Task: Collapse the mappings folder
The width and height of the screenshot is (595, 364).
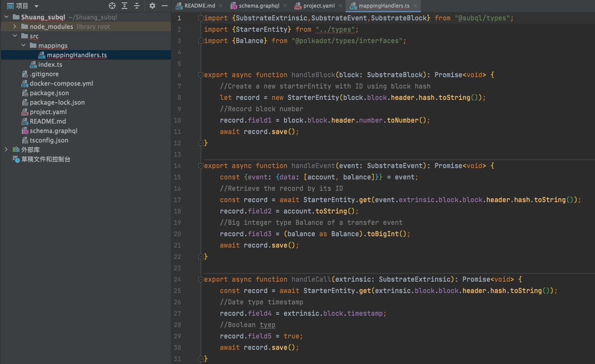Action: [24, 45]
